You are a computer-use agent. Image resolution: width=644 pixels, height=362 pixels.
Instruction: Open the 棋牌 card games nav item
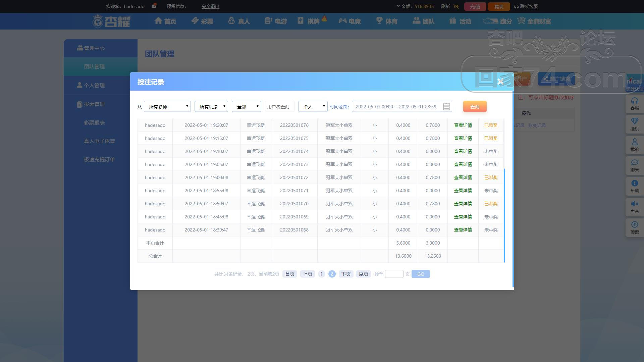coord(312,21)
